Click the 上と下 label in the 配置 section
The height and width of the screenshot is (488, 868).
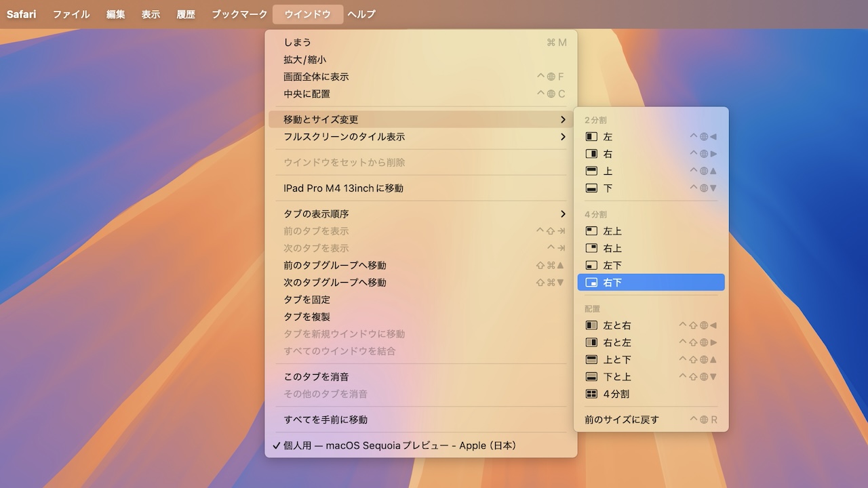click(x=617, y=360)
